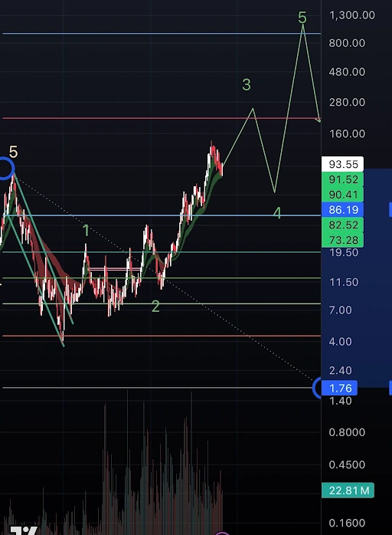
Task: Click the 0.4500 price axis value
Action: click(x=347, y=464)
